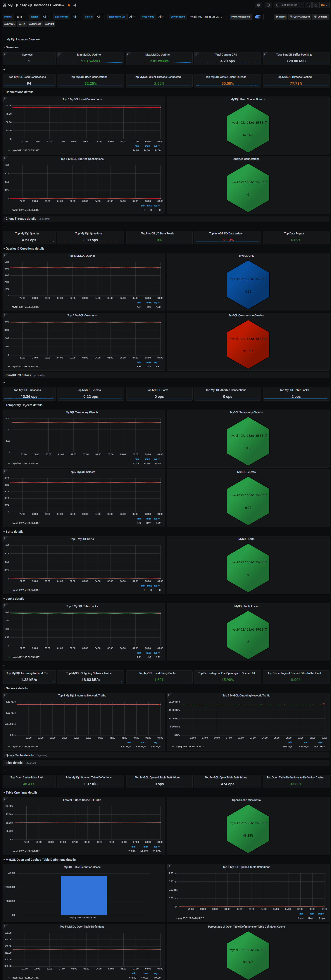Open the Services dashboards menu
This screenshot has width=331, height=980.
pos(35,24)
